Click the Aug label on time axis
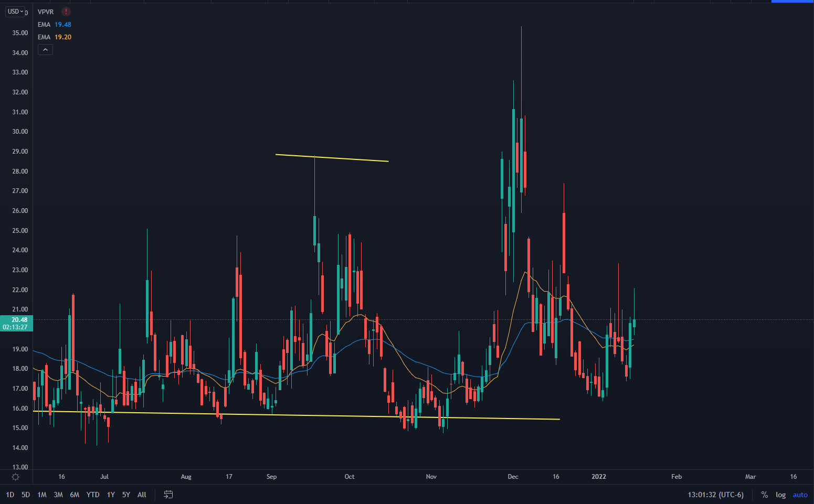The height and width of the screenshot is (504, 814). coord(186,477)
